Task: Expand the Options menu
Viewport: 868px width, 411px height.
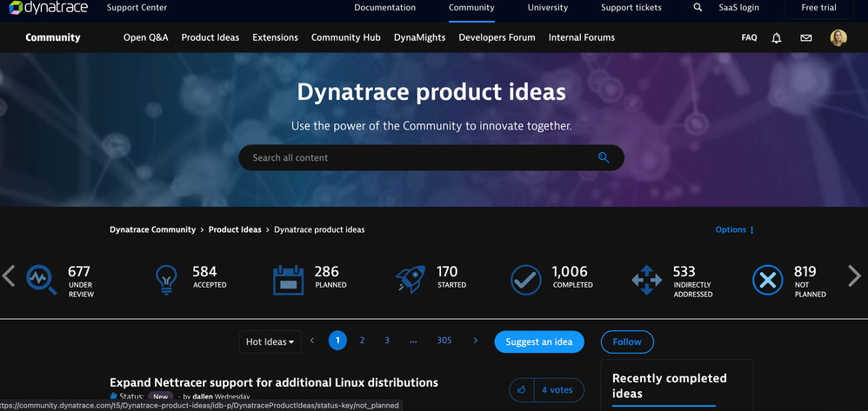Action: pyautogui.click(x=735, y=230)
